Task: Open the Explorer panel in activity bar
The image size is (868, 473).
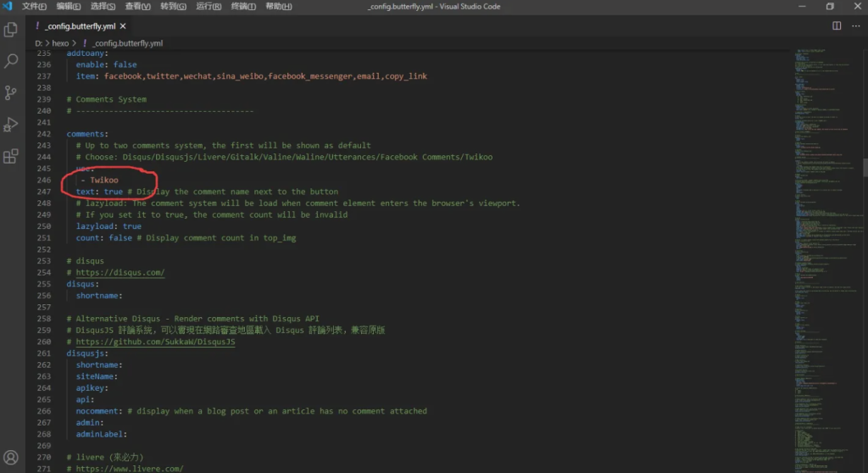Action: (11, 30)
